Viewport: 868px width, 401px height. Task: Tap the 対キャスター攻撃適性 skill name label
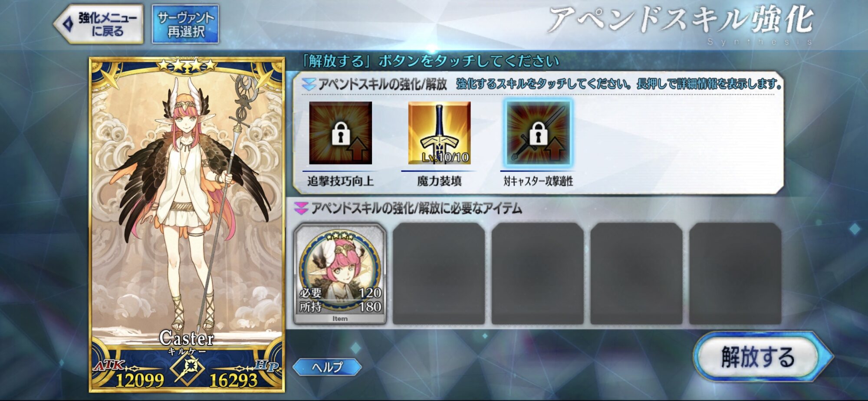[538, 181]
